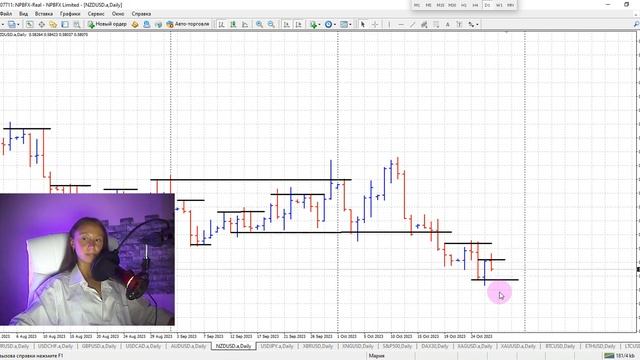Select the arrow cursor tool
This screenshot has width=640, height=360.
(x=362, y=24)
